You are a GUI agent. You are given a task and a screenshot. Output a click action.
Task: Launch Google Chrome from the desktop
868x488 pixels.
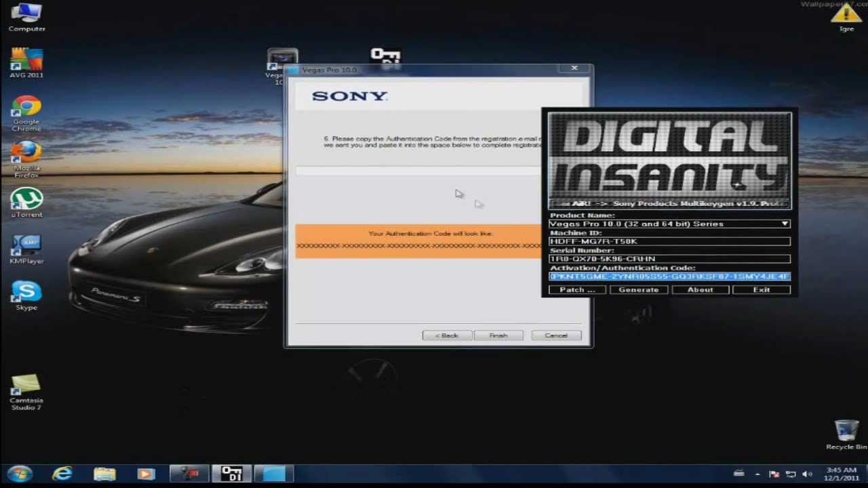(26, 113)
